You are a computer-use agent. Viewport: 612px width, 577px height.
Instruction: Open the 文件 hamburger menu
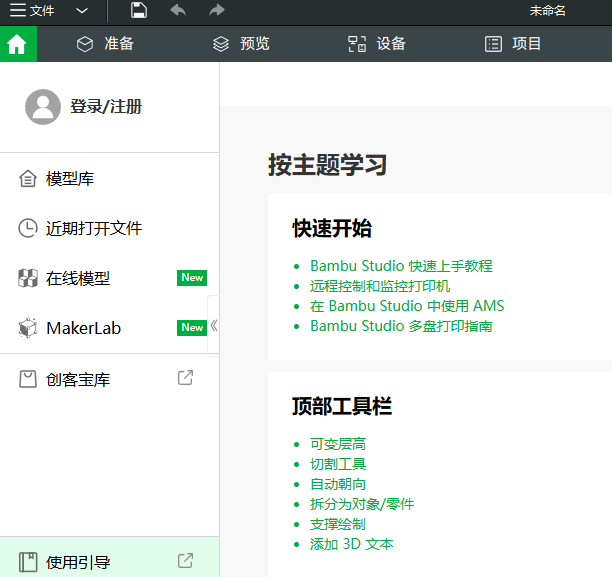click(x=31, y=11)
